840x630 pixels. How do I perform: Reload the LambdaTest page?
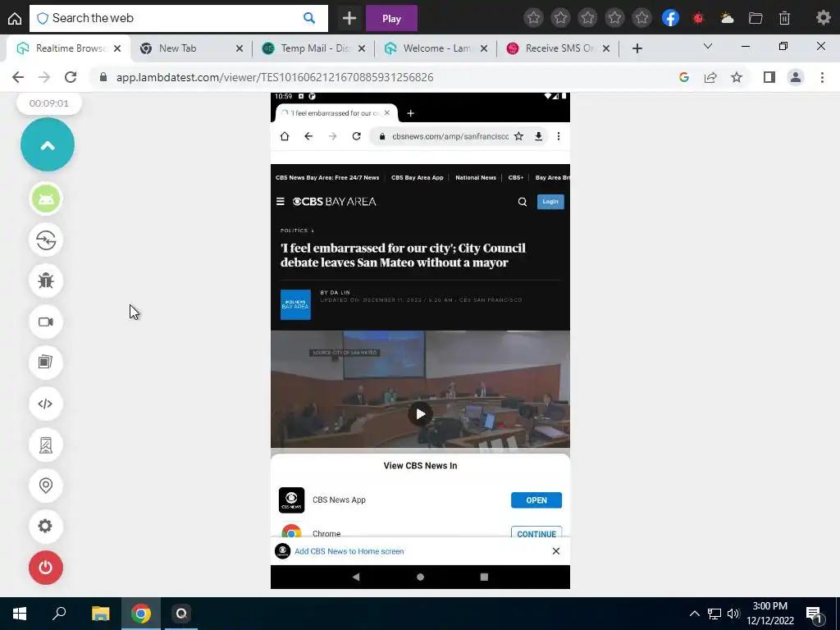(71, 77)
